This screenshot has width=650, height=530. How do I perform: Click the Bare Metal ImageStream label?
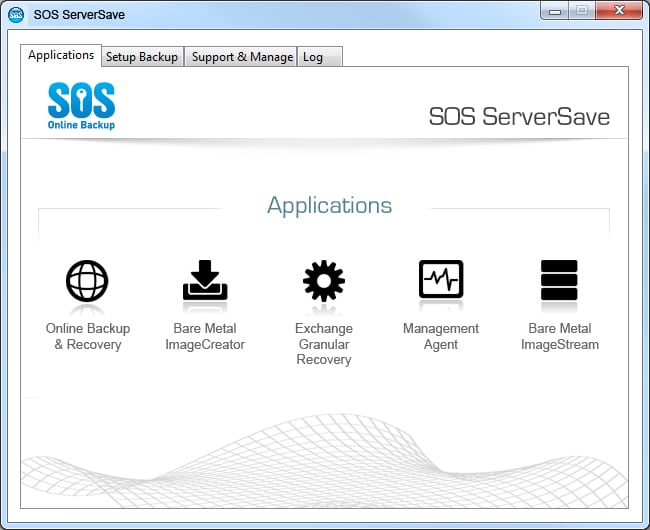(x=560, y=336)
